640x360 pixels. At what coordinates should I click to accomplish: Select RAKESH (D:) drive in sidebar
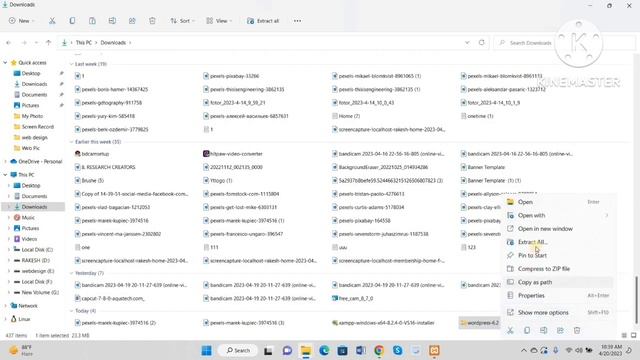coord(36,260)
